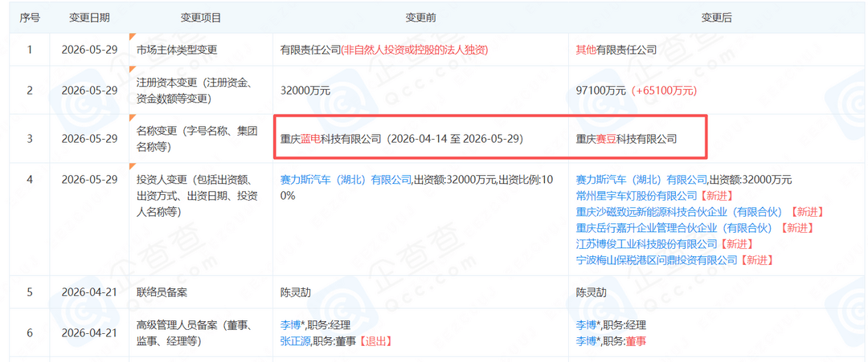Click 李博 经理 link in 变更后 column
Image resolution: width=868 pixels, height=362 pixels.
[586, 325]
